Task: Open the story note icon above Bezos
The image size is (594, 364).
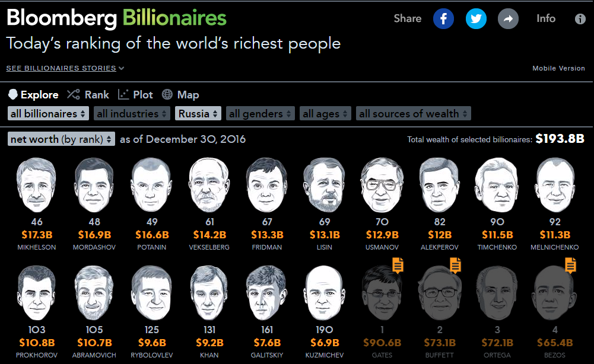Action: [570, 265]
